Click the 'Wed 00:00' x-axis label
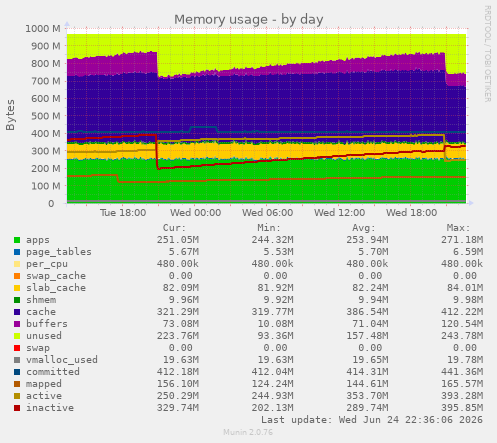The height and width of the screenshot is (443, 497). click(x=195, y=213)
